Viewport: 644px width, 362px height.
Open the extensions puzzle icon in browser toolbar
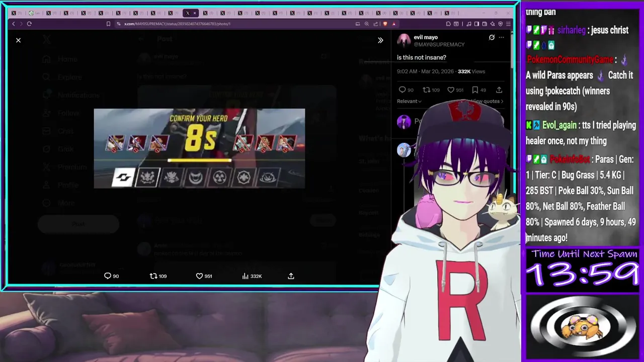click(448, 24)
